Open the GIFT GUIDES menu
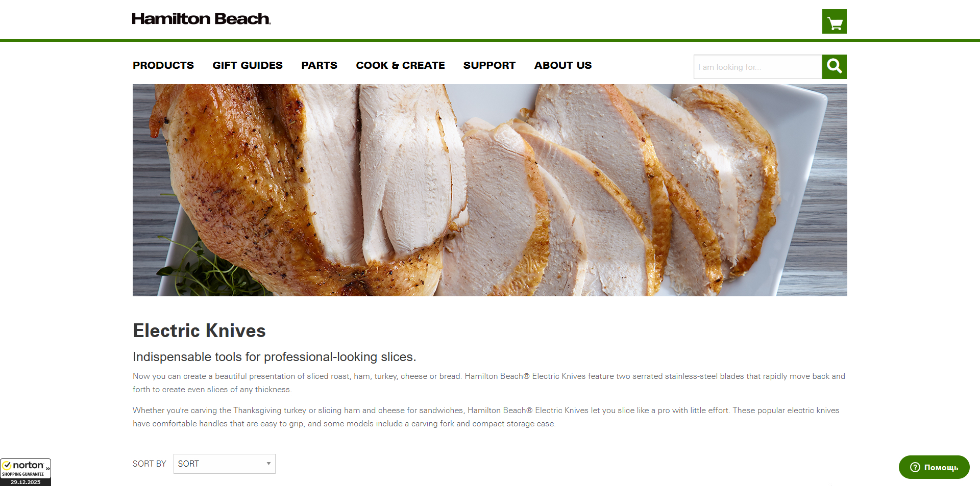Viewport: 980px width, 486px height. [248, 65]
